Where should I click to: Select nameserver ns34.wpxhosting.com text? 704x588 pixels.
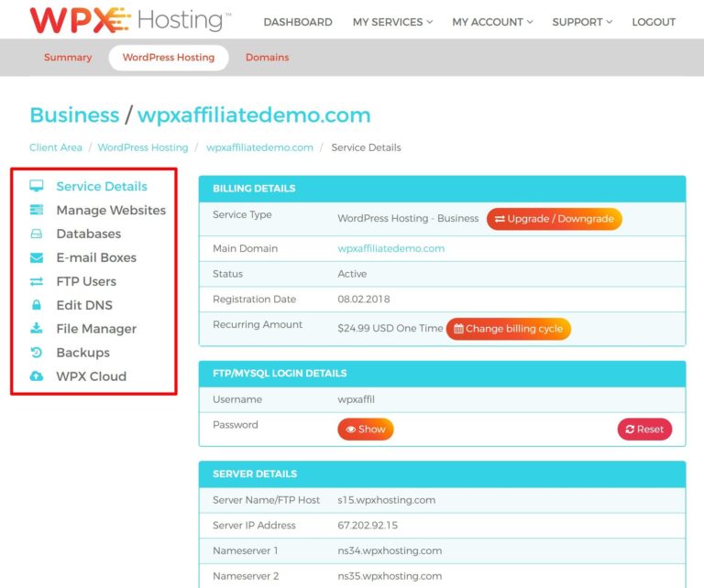[390, 550]
